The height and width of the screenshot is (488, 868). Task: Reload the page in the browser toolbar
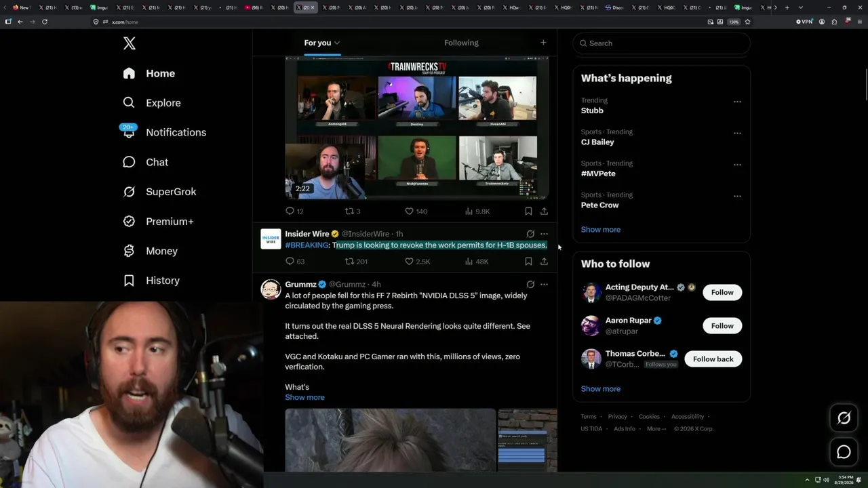pos(45,22)
